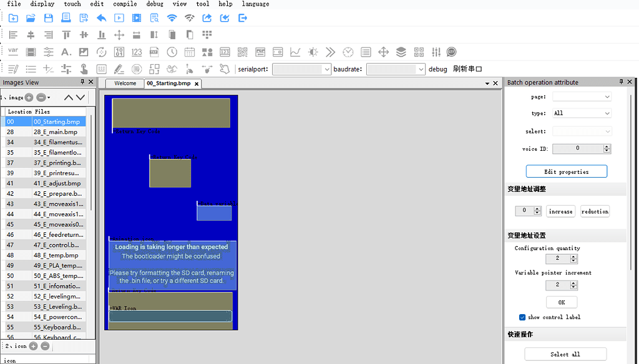This screenshot has height=364, width=639.
Task: Increment the voice ID spinner
Action: (x=607, y=146)
